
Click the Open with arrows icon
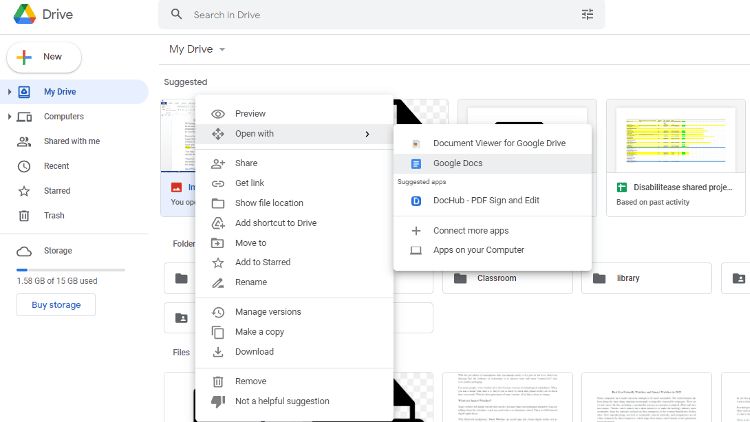tap(218, 134)
